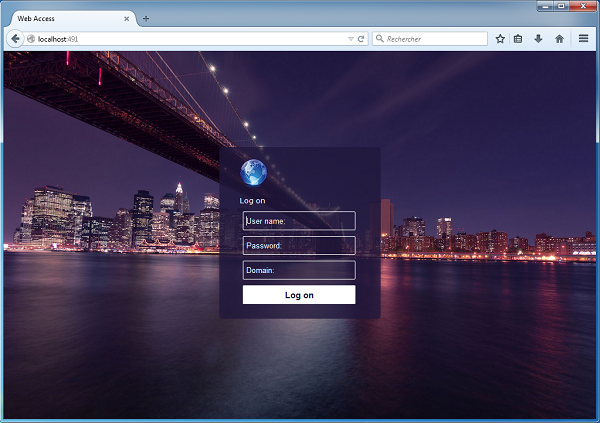Reload the page with the refresh icon
The width and height of the screenshot is (600, 423).
[361, 39]
